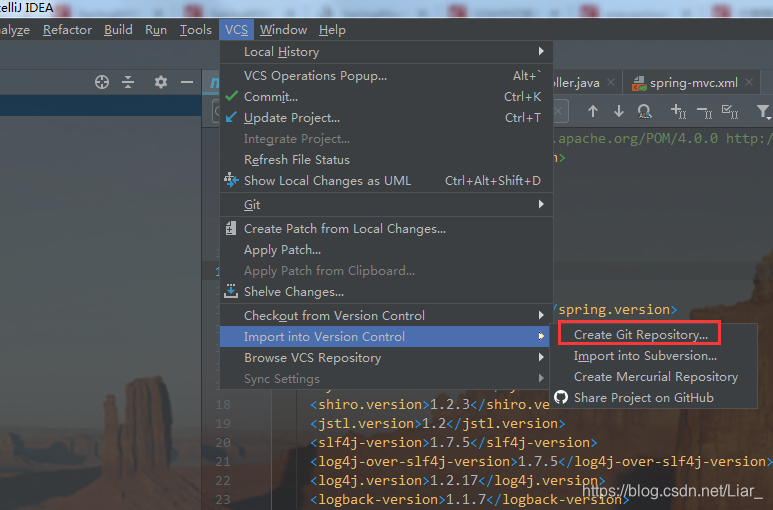This screenshot has height=510, width=773.
Task: Click the green checkmark Commit icon
Action: (231, 96)
